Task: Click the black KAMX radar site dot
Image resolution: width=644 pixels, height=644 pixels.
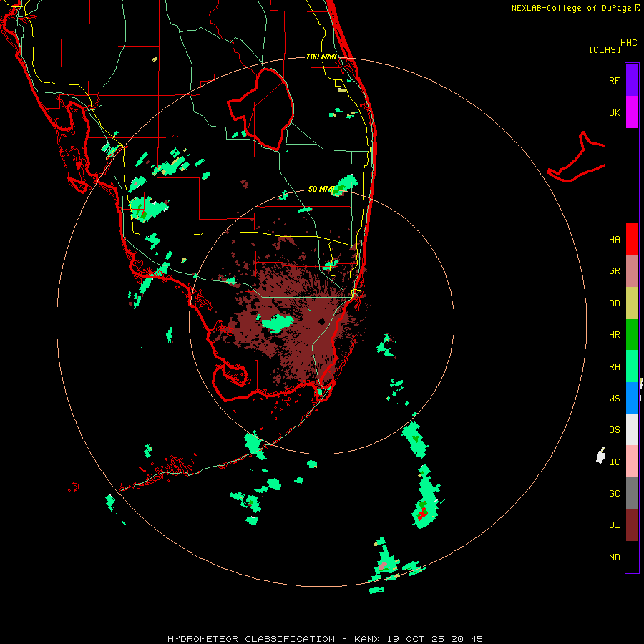Action: pos(321,321)
